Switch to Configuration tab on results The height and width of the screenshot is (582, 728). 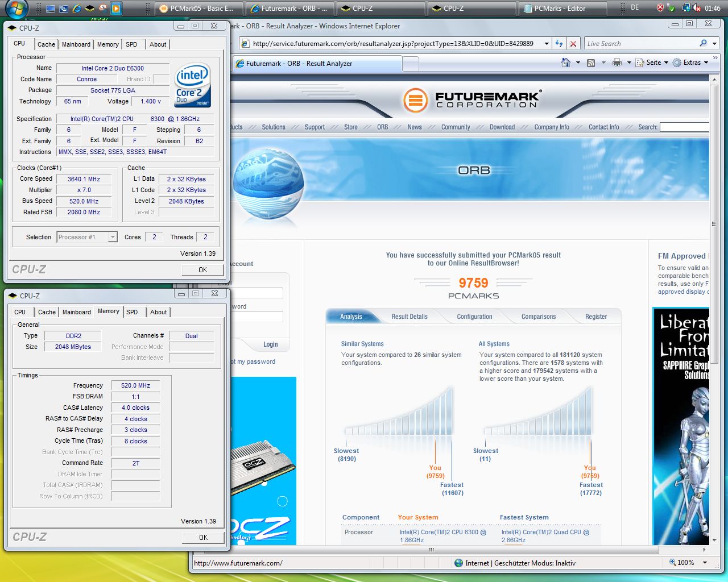tap(474, 317)
